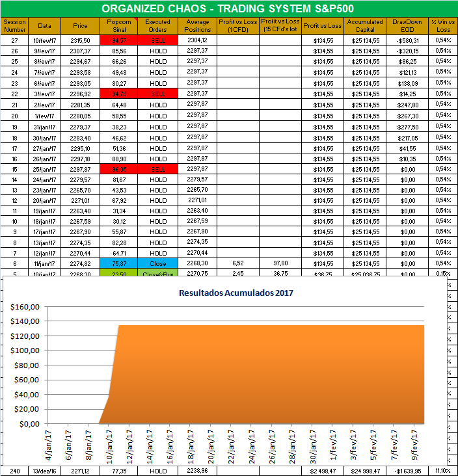The width and height of the screenshot is (458, 476).
Task: Click the chart title 'Resultados Acumulados 2017'
Action: [x=236, y=293]
